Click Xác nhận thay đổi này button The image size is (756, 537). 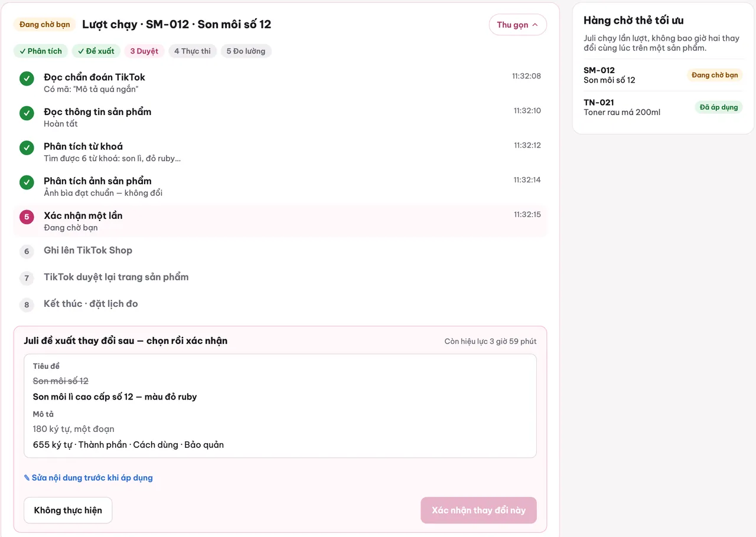coord(478,510)
